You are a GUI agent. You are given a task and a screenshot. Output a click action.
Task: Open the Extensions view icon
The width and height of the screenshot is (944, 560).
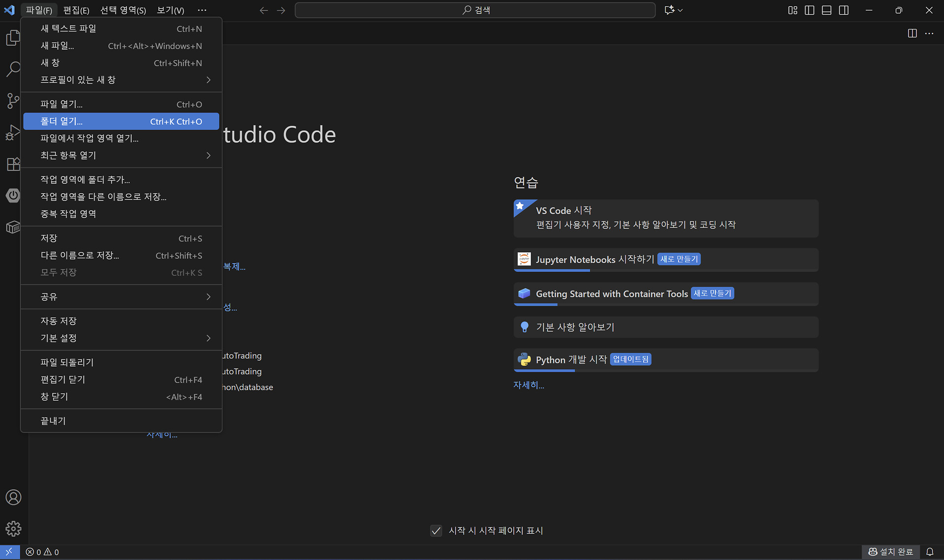13,164
